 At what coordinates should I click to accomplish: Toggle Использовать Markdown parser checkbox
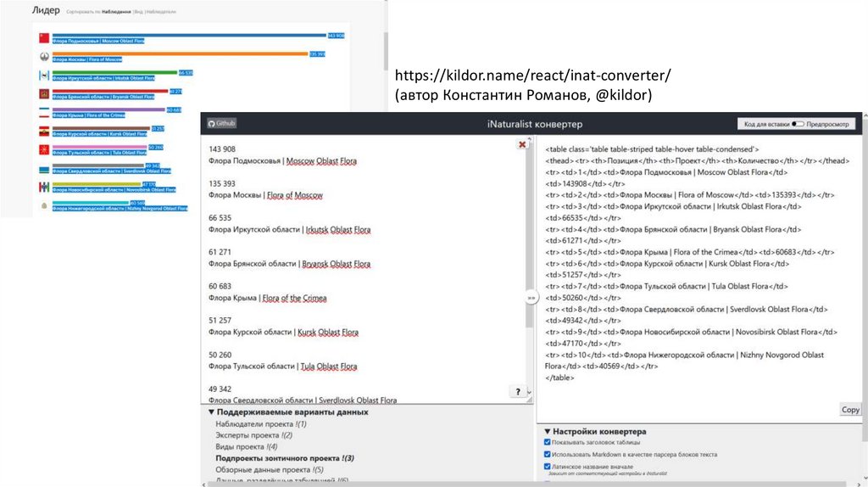pos(548,454)
